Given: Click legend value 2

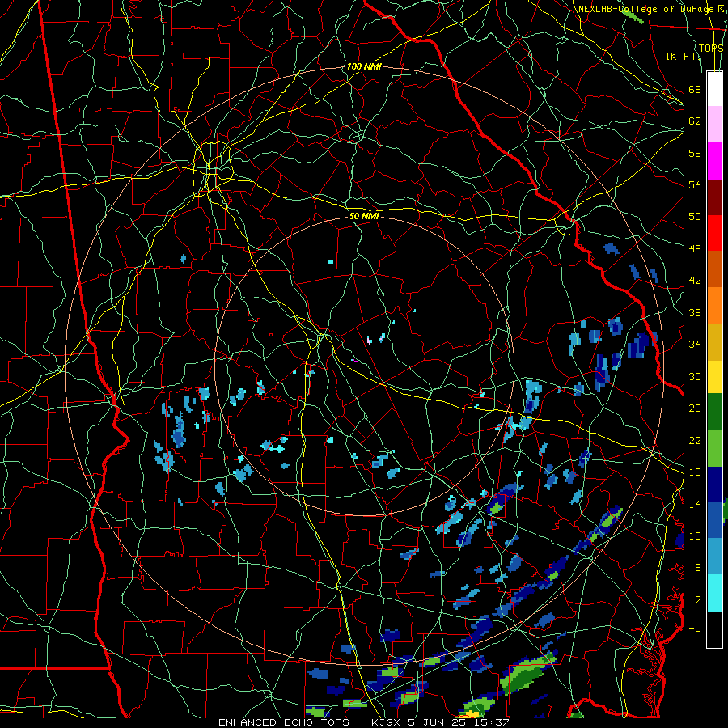Looking at the screenshot, I should [x=698, y=600].
